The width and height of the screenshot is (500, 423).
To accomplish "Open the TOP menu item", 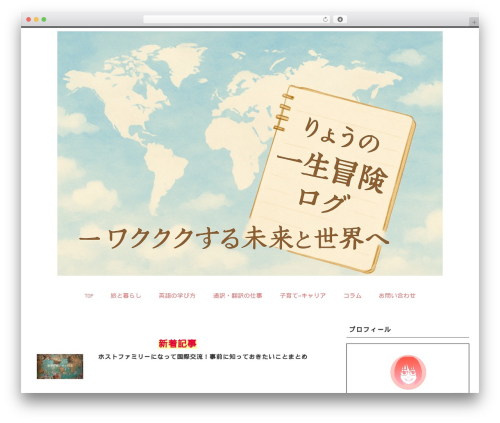I will (89, 296).
